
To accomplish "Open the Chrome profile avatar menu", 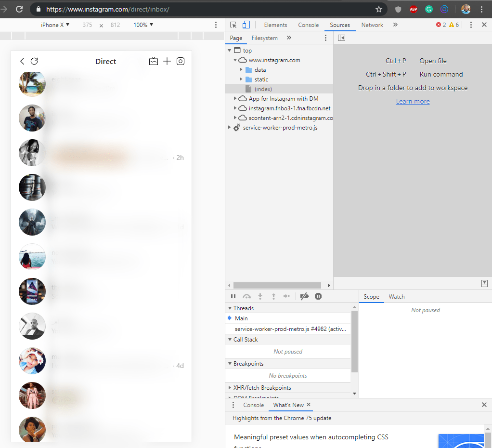I will (465, 9).
